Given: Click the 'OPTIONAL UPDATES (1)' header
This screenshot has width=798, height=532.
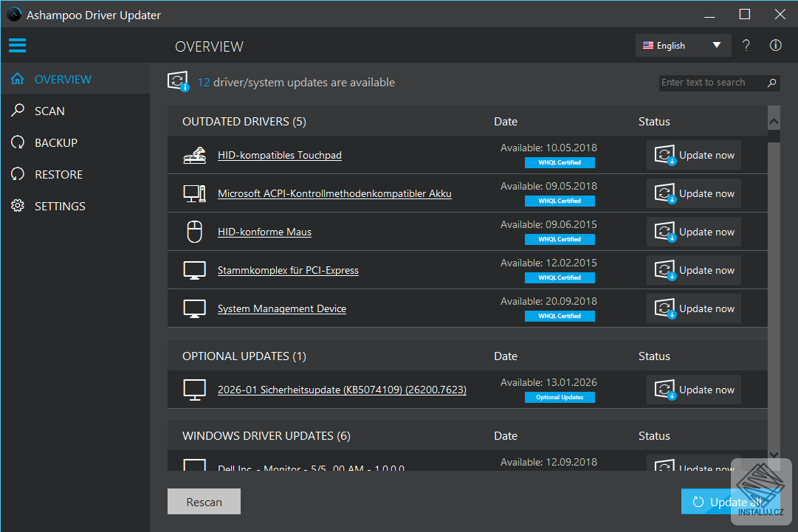Looking at the screenshot, I should [244, 356].
